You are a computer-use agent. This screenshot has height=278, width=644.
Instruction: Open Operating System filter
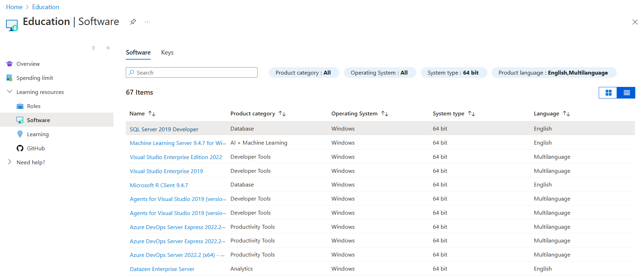pyautogui.click(x=380, y=72)
